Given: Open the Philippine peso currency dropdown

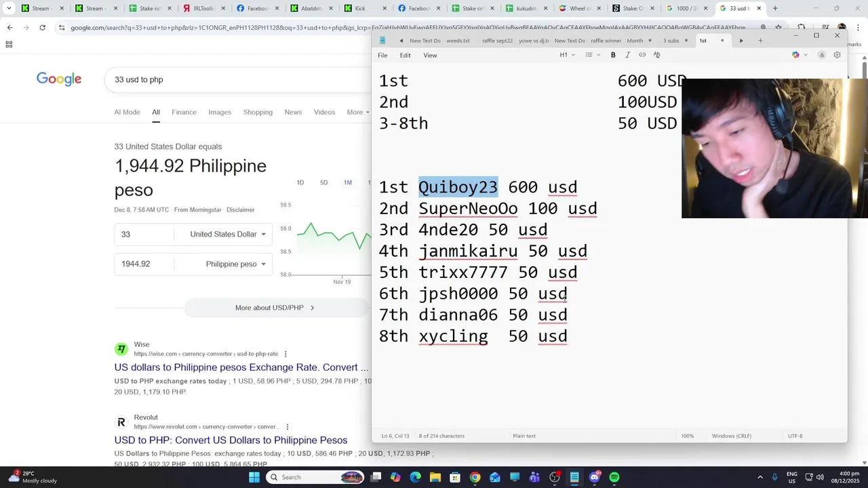Looking at the screenshot, I should 235,264.
